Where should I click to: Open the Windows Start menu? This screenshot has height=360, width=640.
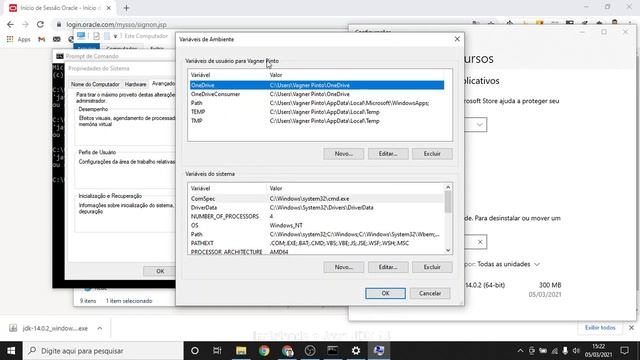[x=11, y=351]
